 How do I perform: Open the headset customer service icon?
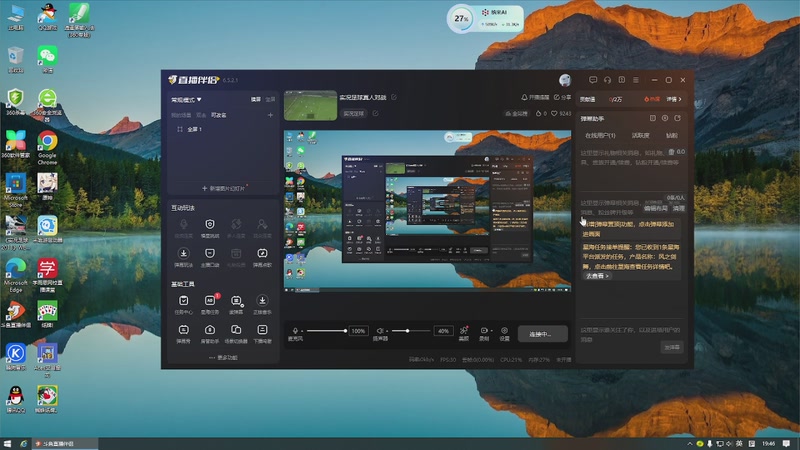607,80
